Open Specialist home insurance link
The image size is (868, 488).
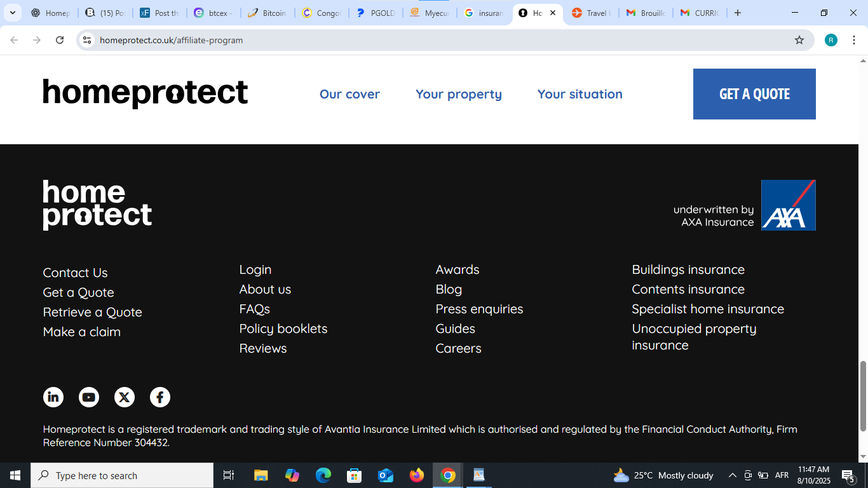click(x=708, y=309)
